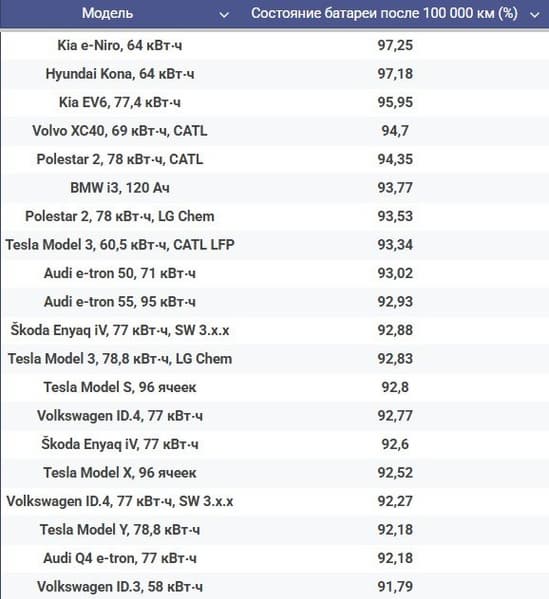This screenshot has height=599, width=549.
Task: Select the Škoda Enyaq iV SW 3.x.x row
Action: click(277, 330)
